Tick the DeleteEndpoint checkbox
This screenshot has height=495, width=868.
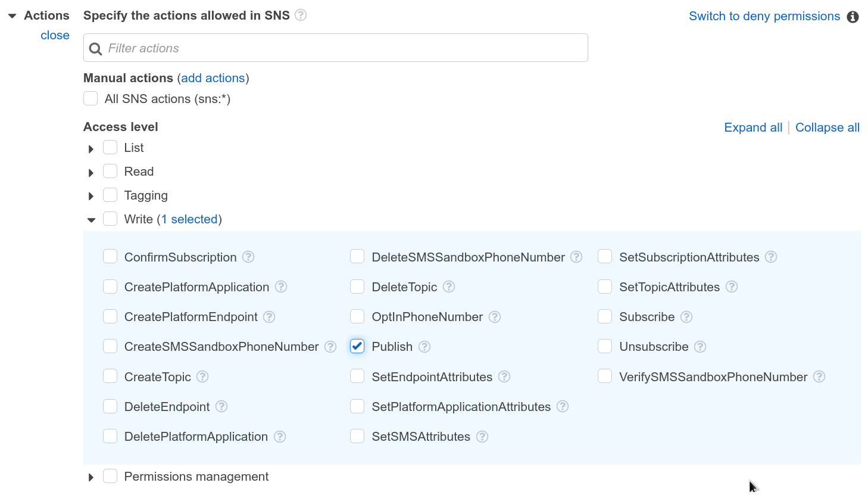[x=110, y=406]
